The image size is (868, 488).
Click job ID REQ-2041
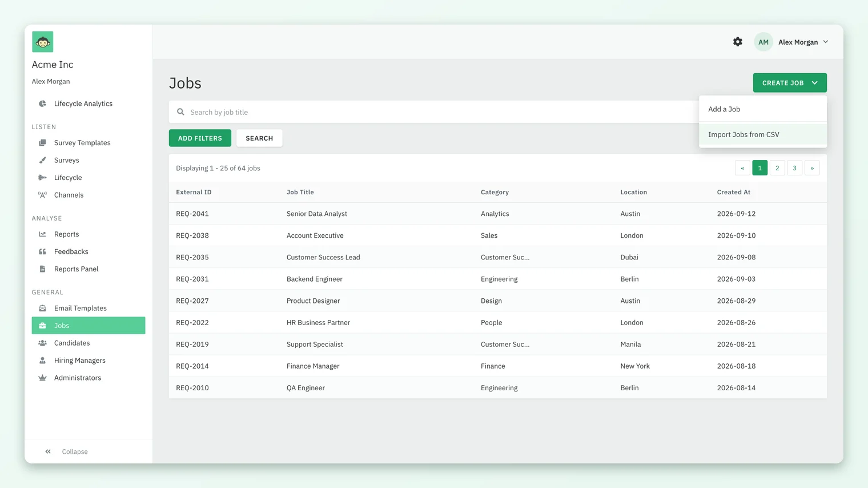point(192,214)
